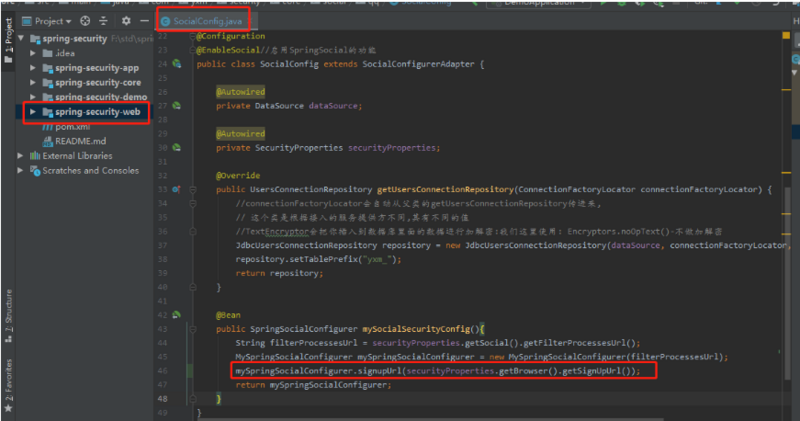Place caret on @Configuration annotation
Image resolution: width=800 pixels, height=421 pixels.
[x=231, y=36]
